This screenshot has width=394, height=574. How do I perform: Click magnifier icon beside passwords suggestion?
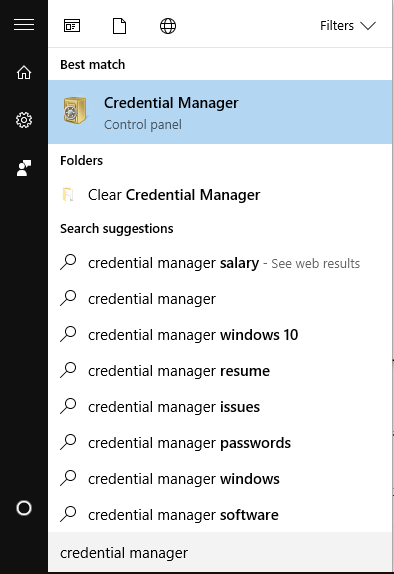[x=68, y=442]
